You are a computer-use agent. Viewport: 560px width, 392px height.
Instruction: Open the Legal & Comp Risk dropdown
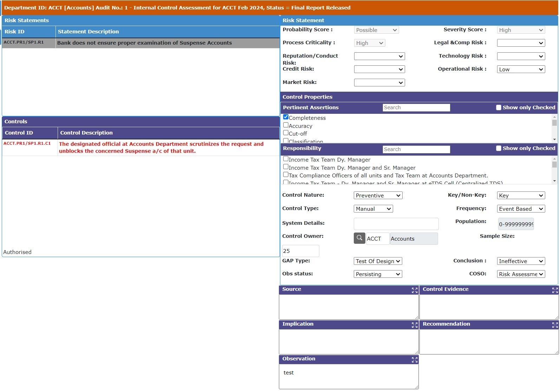(x=521, y=43)
